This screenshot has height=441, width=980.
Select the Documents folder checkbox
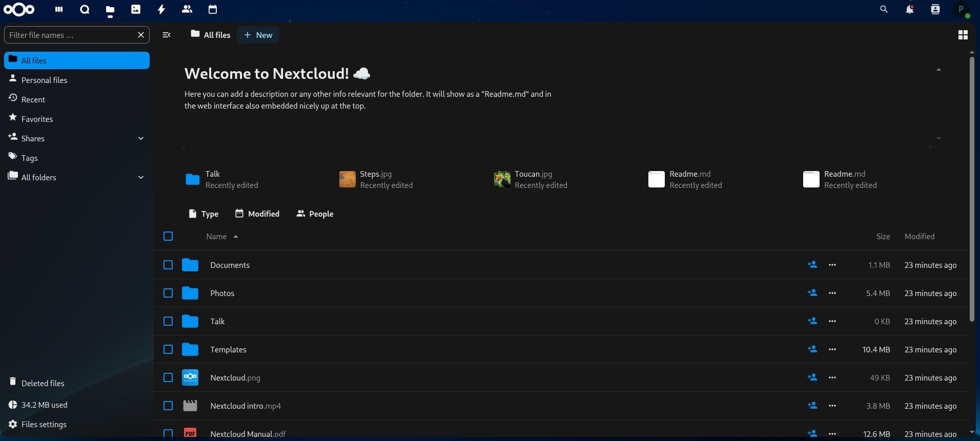tap(168, 265)
